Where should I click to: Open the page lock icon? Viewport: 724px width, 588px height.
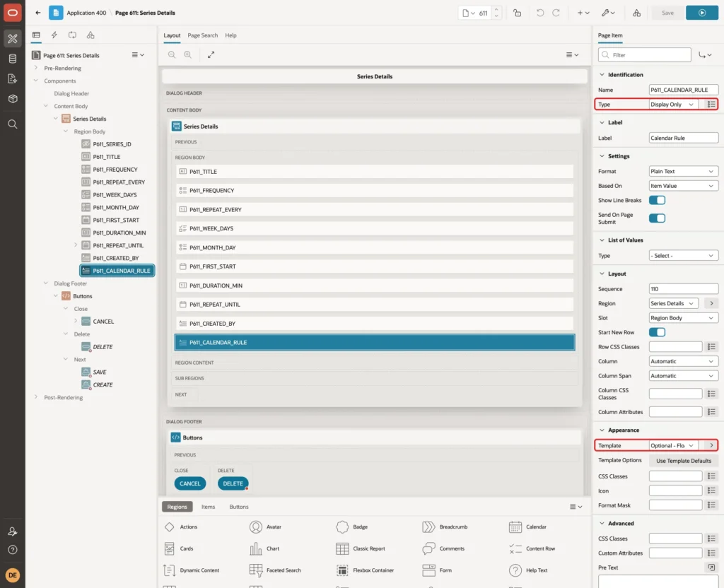pyautogui.click(x=517, y=13)
